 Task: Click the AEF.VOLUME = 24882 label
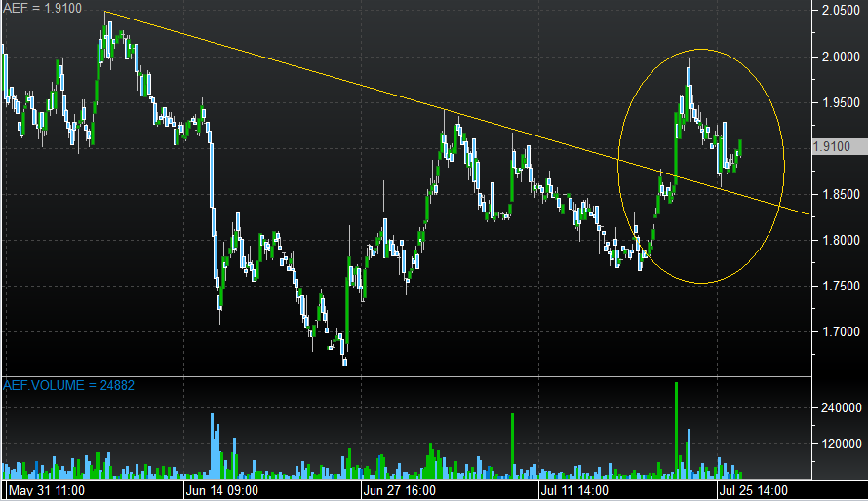click(68, 385)
